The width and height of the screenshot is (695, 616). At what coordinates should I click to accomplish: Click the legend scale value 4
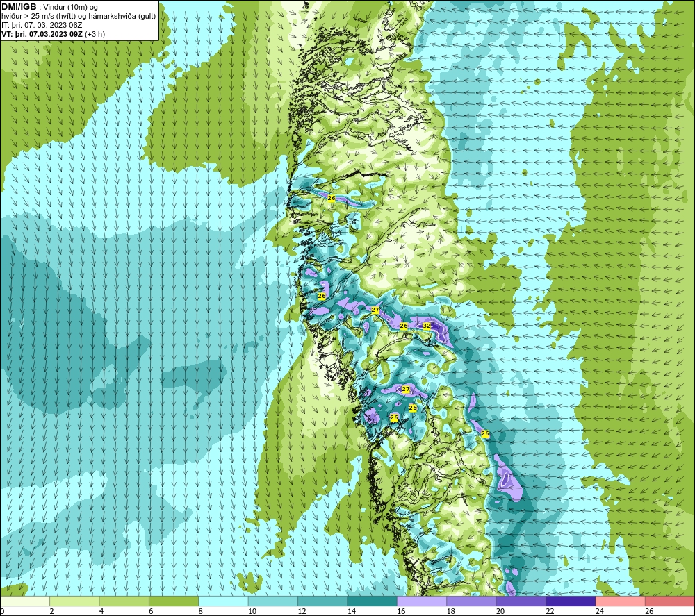tap(101, 611)
